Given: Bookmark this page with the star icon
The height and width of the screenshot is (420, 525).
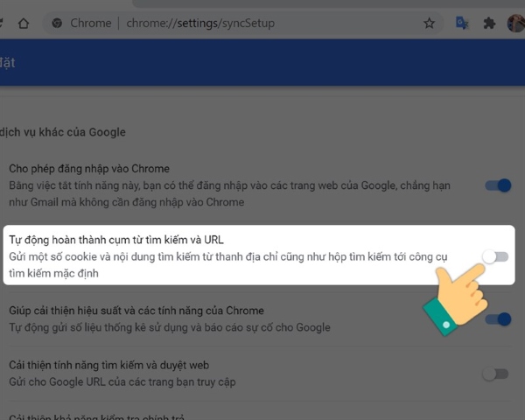Looking at the screenshot, I should click(429, 24).
